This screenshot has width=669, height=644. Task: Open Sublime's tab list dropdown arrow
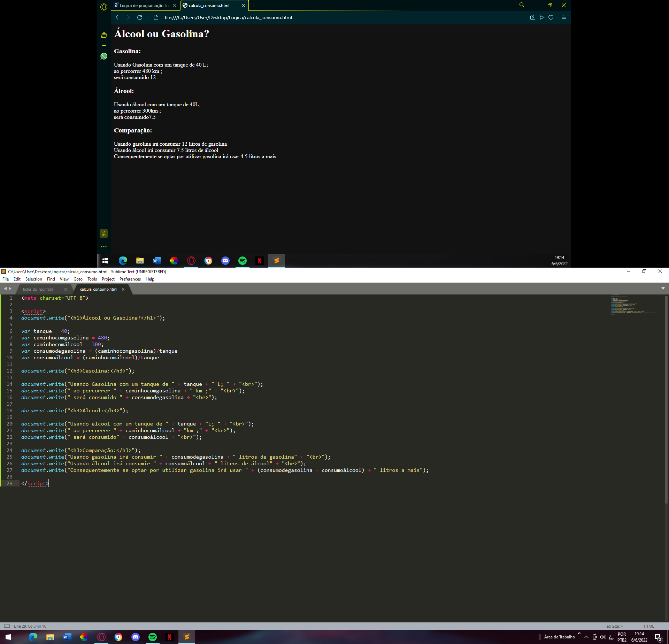[663, 289]
